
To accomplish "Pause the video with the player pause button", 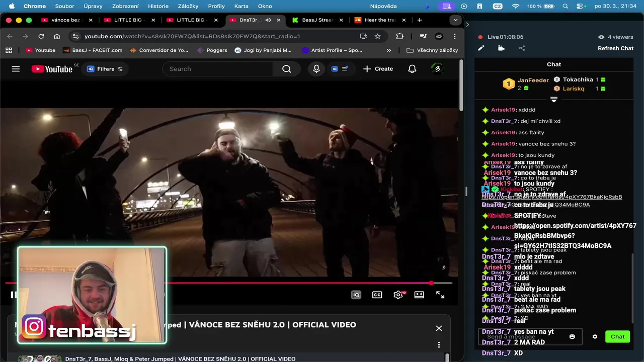I will tap(14, 295).
